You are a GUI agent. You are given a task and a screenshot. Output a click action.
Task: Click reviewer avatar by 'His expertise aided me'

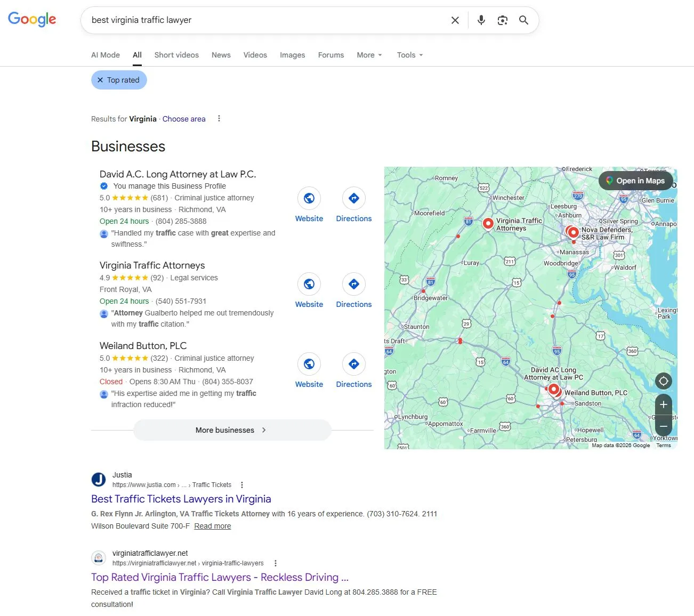pyautogui.click(x=104, y=394)
